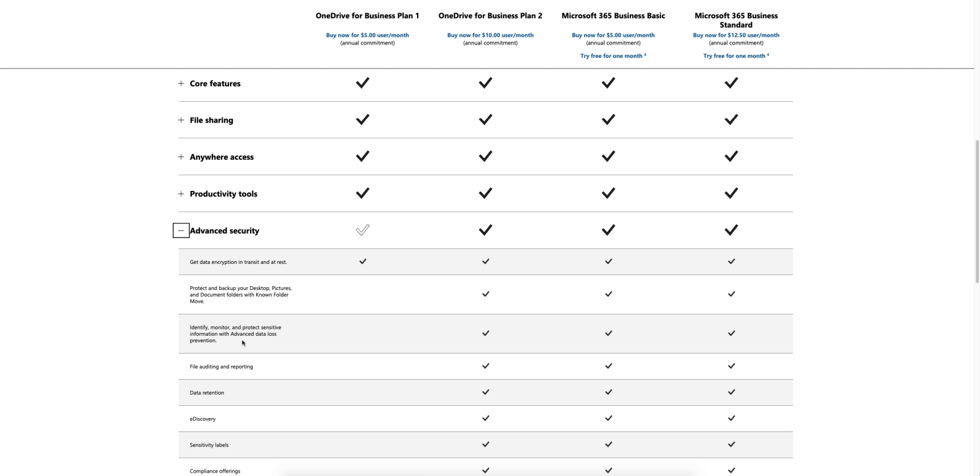
Task: Click the outlined Advanced security checkmark for Plan 1
Action: coord(362,230)
